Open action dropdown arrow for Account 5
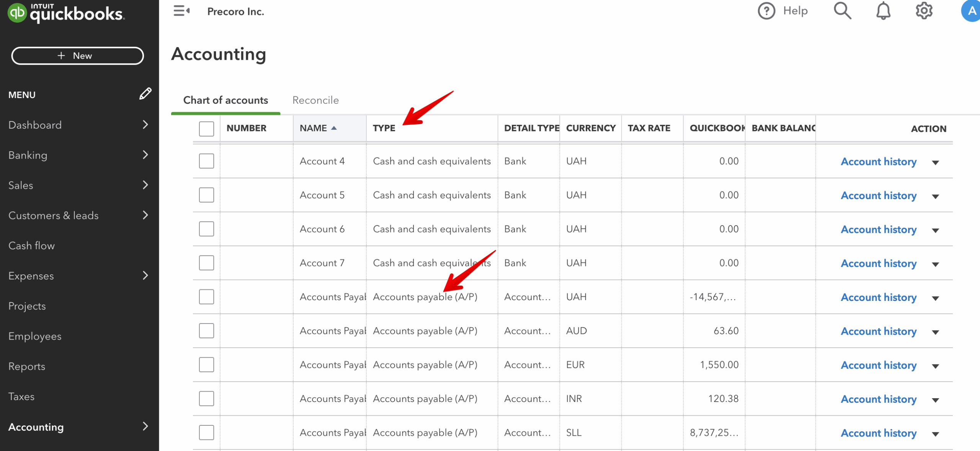 click(935, 197)
